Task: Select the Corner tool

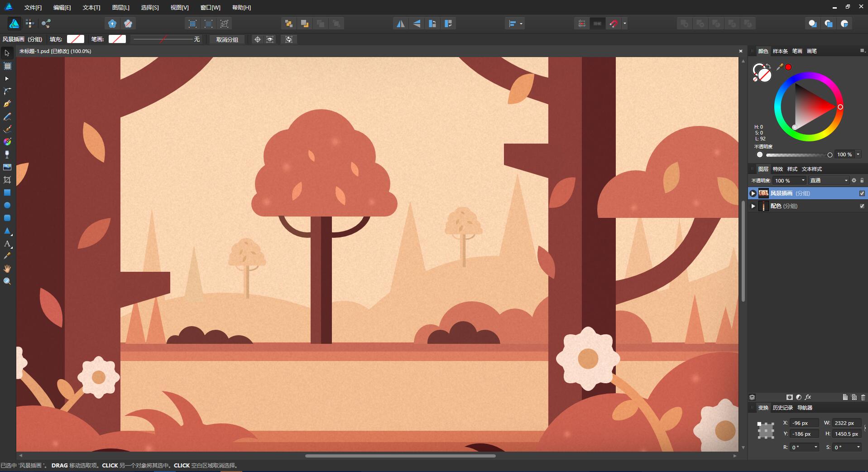Action: point(7,91)
